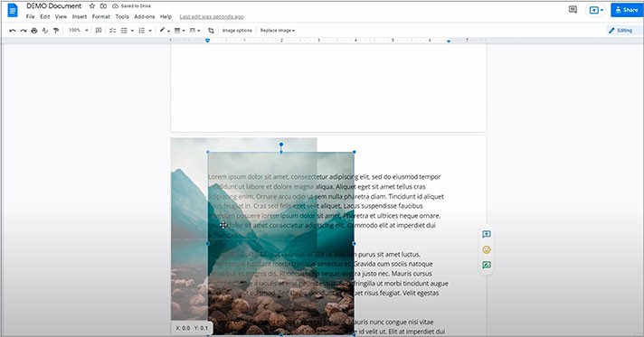Open the Add-ons menu

(x=144, y=17)
